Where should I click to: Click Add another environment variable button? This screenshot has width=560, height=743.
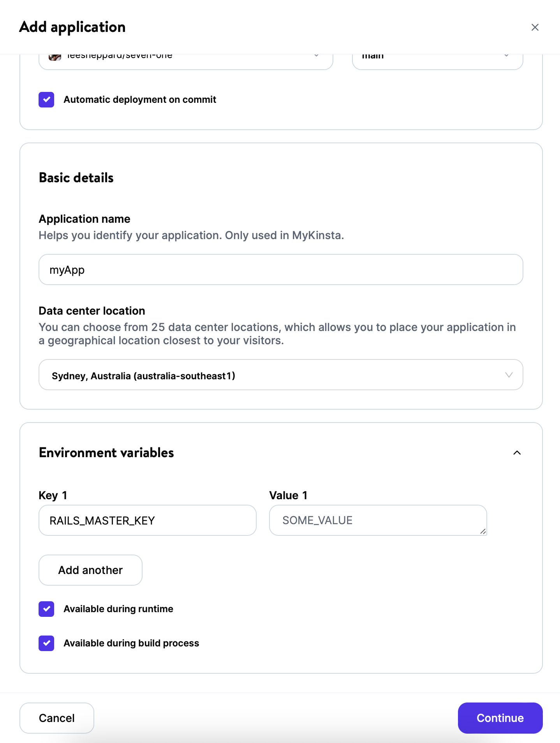tap(90, 570)
